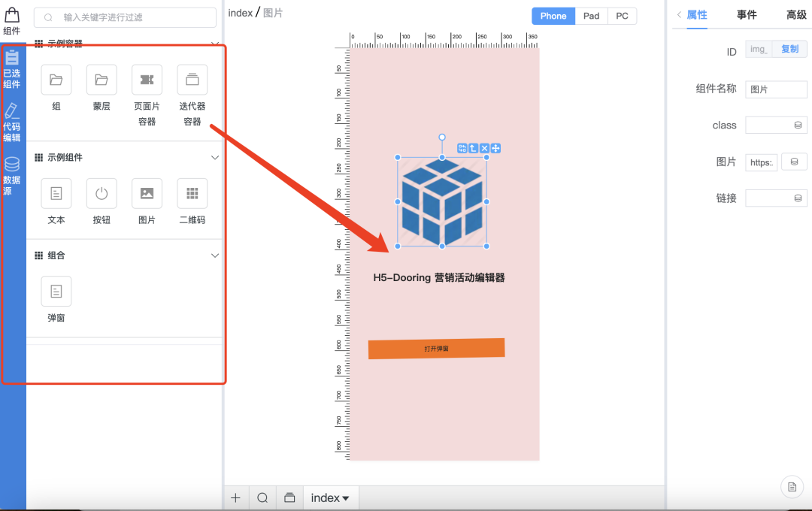Screen dimensions: 812x511
Task: Switch to PC preview mode
Action: click(622, 16)
